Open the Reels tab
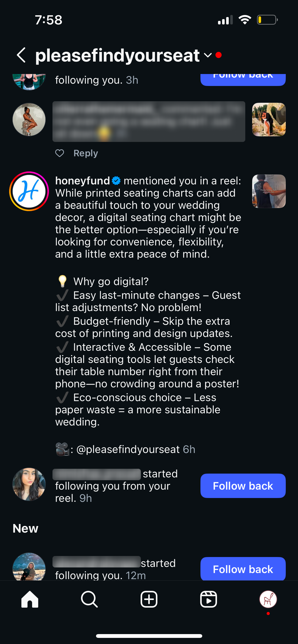Image resolution: width=298 pixels, height=644 pixels. click(x=209, y=599)
